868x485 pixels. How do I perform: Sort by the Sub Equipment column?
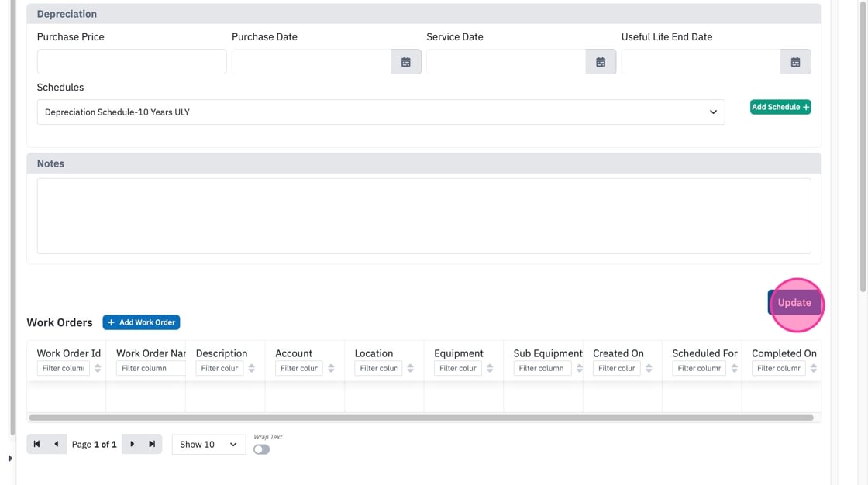579,368
